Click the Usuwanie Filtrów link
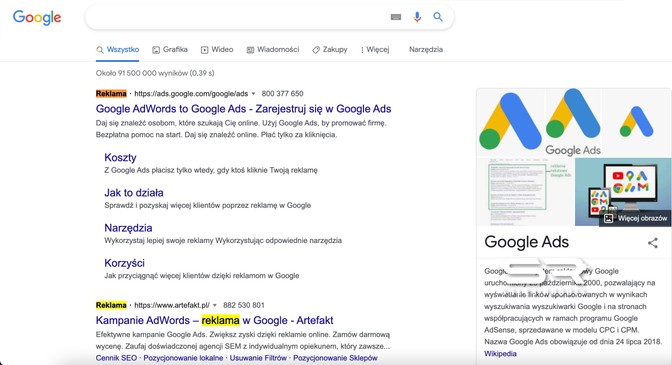This screenshot has height=365, width=672. [258, 358]
